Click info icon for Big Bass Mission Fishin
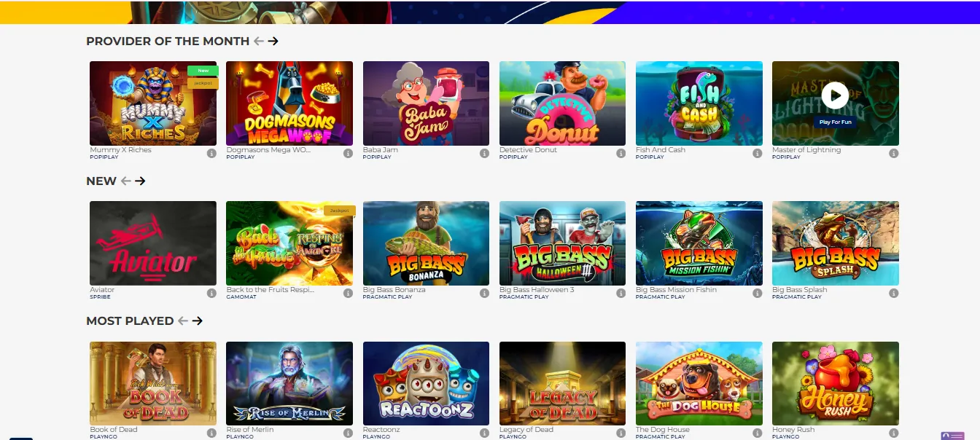This screenshot has height=440, width=980. point(757,294)
